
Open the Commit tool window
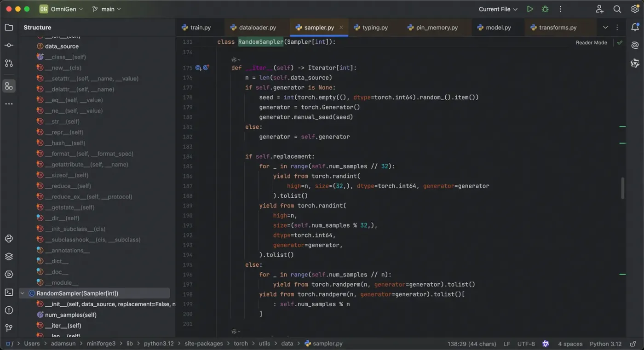click(9, 46)
